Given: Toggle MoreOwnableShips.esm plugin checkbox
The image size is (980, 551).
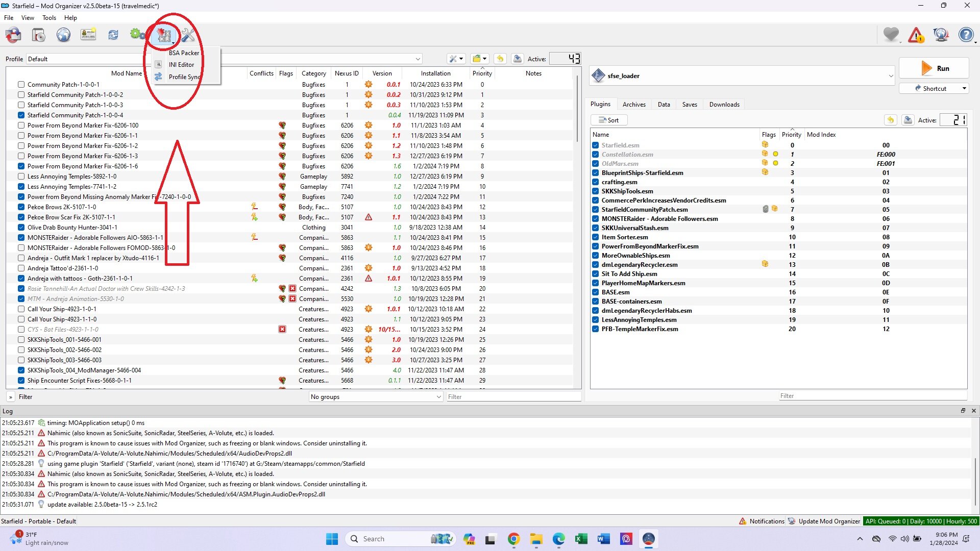Looking at the screenshot, I should [595, 256].
